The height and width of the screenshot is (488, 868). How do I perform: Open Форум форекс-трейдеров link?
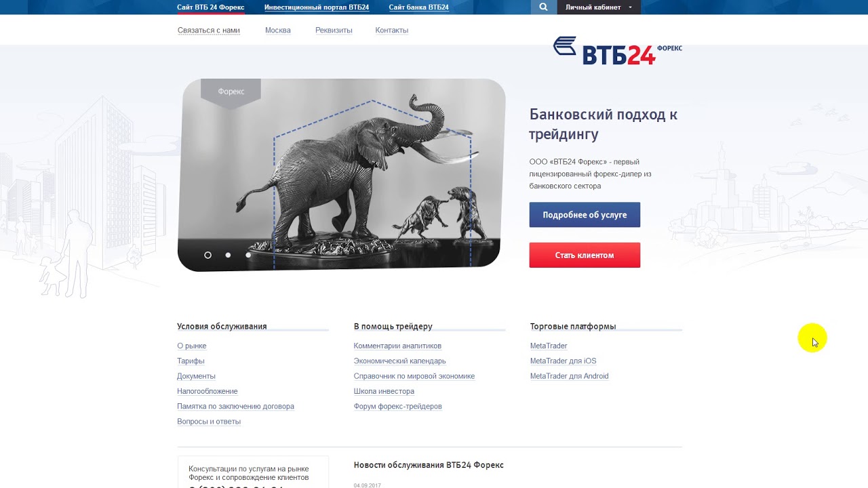pos(398,407)
